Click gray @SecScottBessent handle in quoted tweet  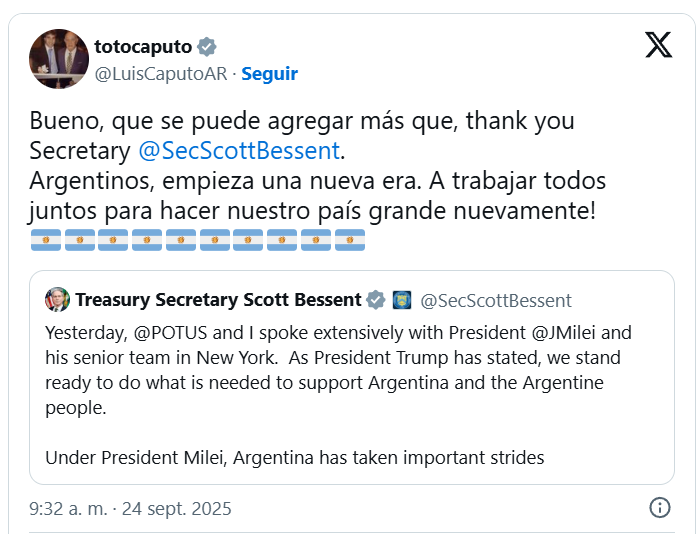[496, 300]
